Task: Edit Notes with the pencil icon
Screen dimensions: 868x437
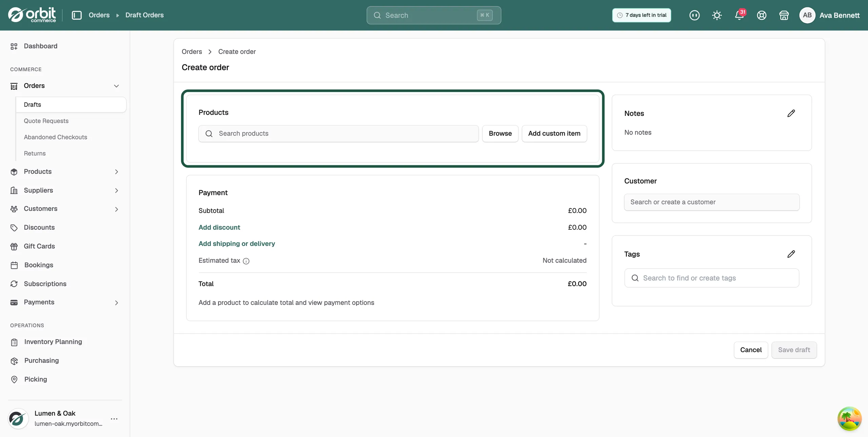Action: point(791,113)
